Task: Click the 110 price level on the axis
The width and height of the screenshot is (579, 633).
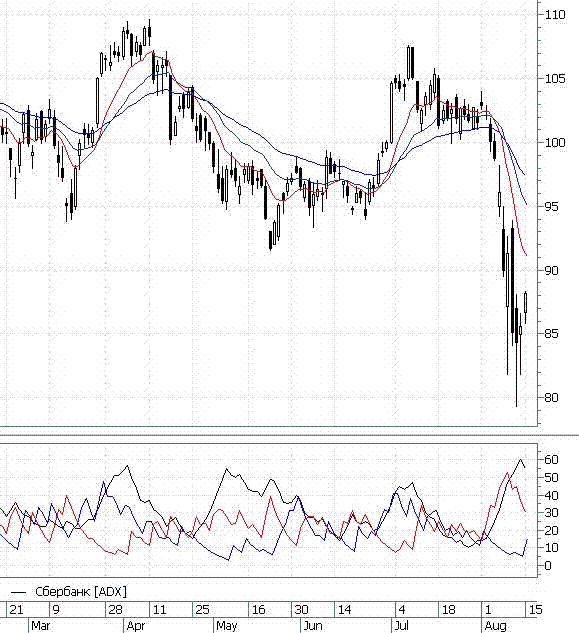Action: coord(555,15)
